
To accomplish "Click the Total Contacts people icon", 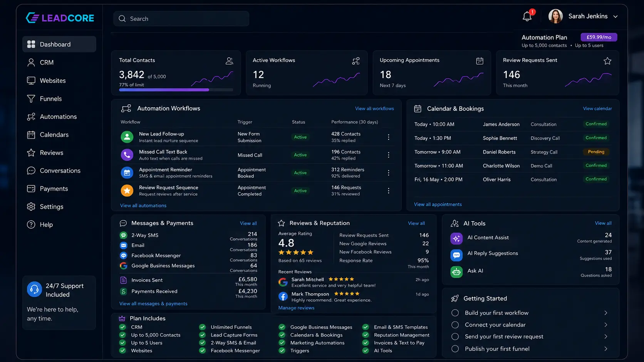I will click(x=229, y=61).
